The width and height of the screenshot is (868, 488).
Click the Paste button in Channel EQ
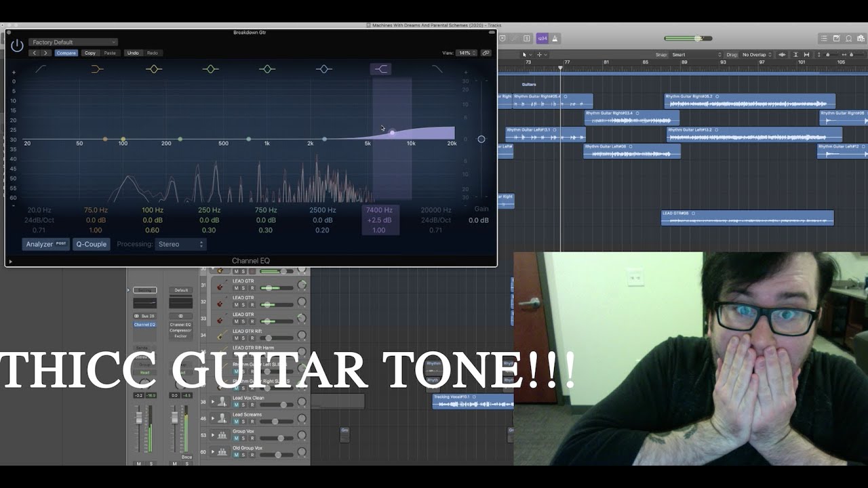pyautogui.click(x=110, y=53)
